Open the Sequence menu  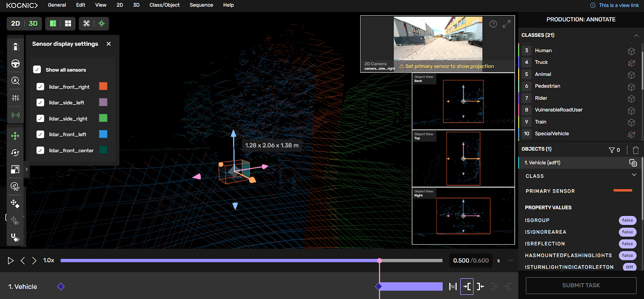(x=201, y=5)
